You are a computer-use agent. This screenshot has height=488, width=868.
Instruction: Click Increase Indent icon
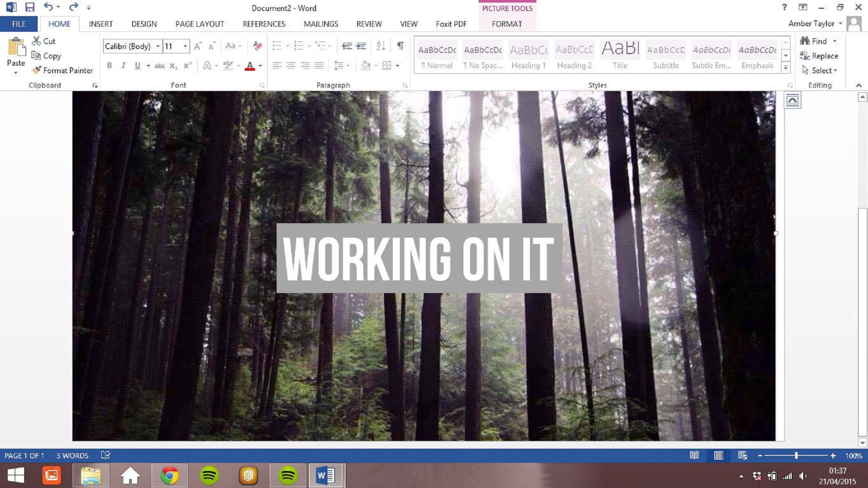[361, 46]
